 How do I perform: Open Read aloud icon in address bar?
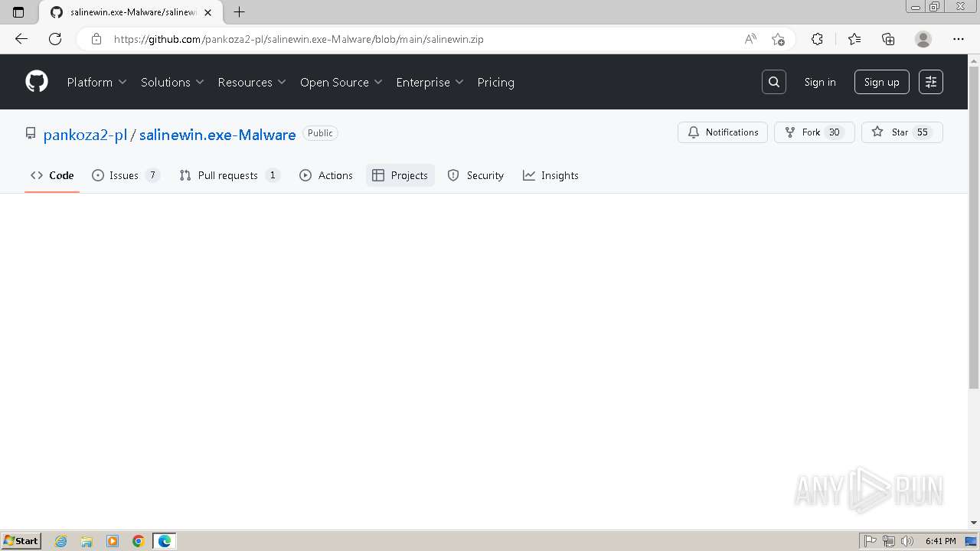750,39
